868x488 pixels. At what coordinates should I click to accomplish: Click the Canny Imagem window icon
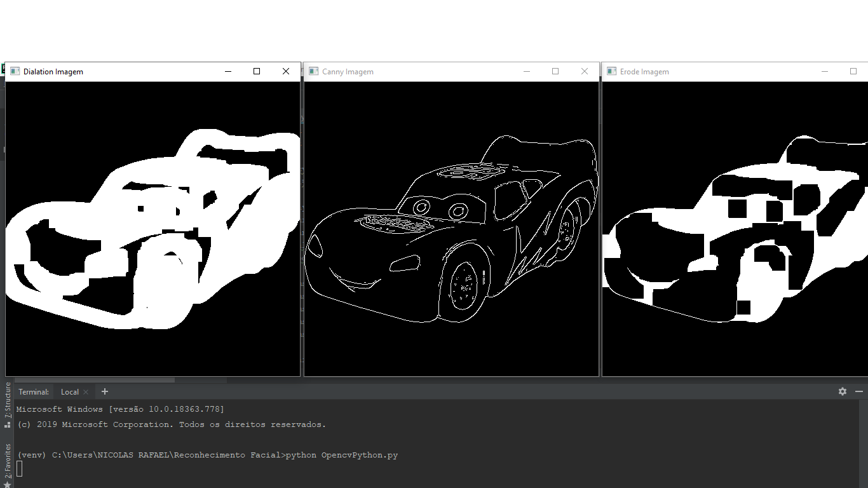pos(313,71)
